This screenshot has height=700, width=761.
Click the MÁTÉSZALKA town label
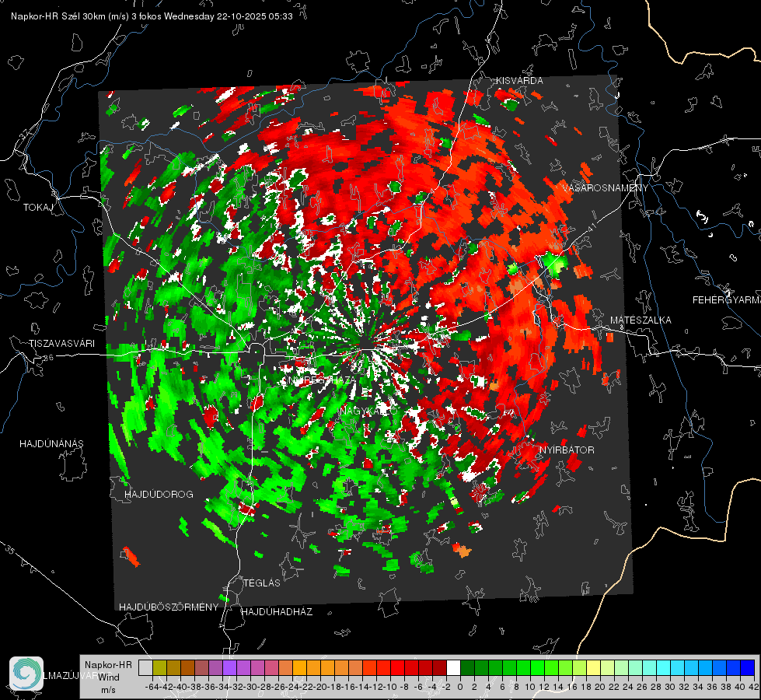pyautogui.click(x=641, y=320)
